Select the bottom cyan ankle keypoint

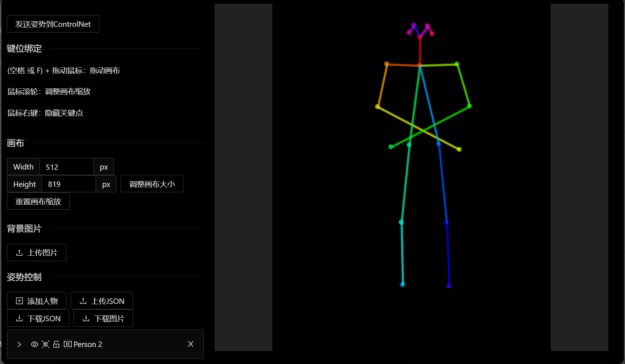pos(402,285)
